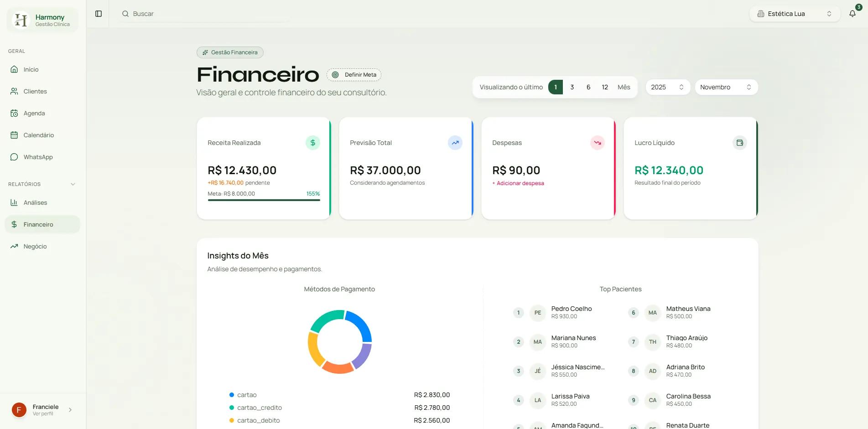This screenshot has height=429, width=868.
Task: Toggle the sidebar collapse icon
Action: pos(98,13)
